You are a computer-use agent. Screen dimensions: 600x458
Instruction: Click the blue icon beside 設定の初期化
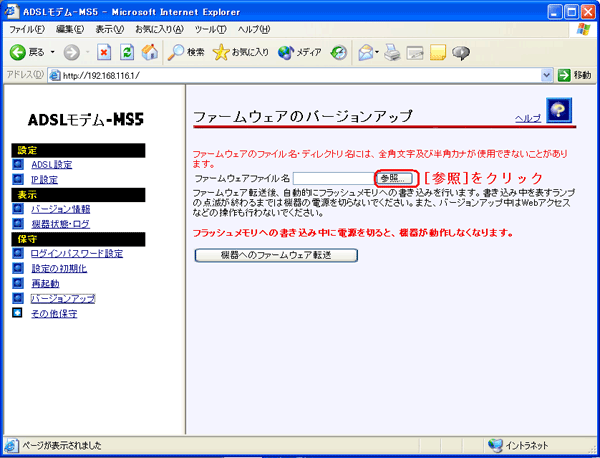(x=18, y=268)
